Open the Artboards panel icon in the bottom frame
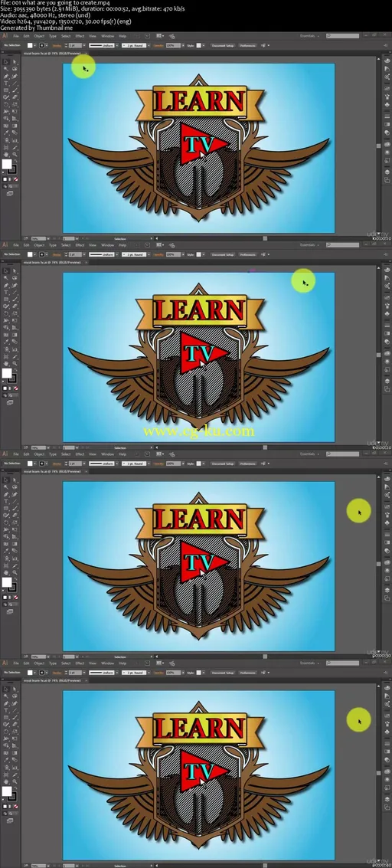Screen dimensions: 392x868 [387, 807]
